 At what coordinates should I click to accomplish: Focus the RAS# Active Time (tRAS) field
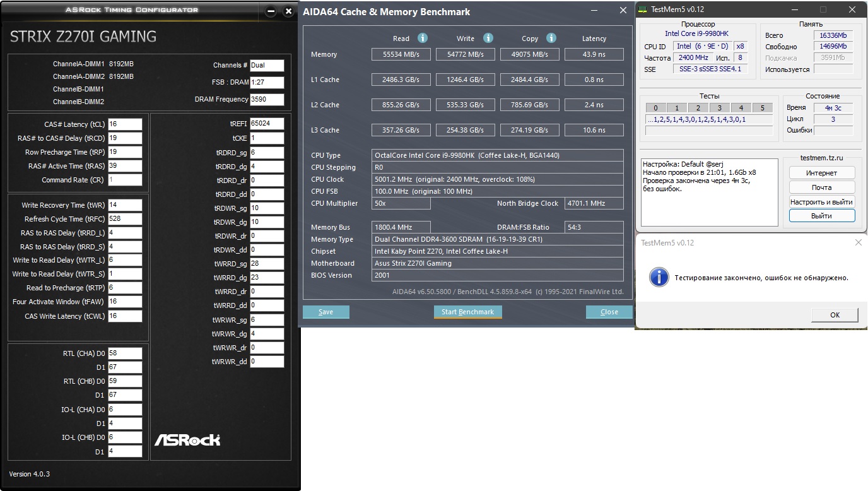(x=125, y=166)
